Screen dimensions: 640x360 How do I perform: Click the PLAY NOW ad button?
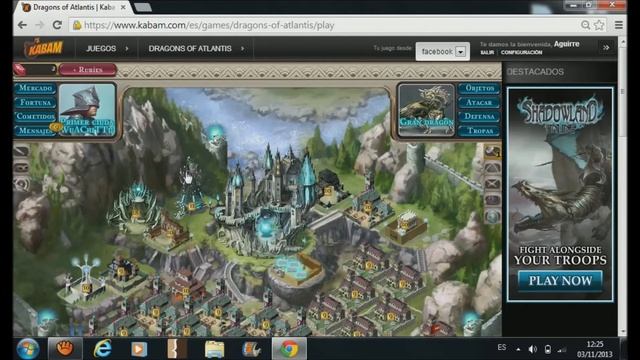point(560,281)
